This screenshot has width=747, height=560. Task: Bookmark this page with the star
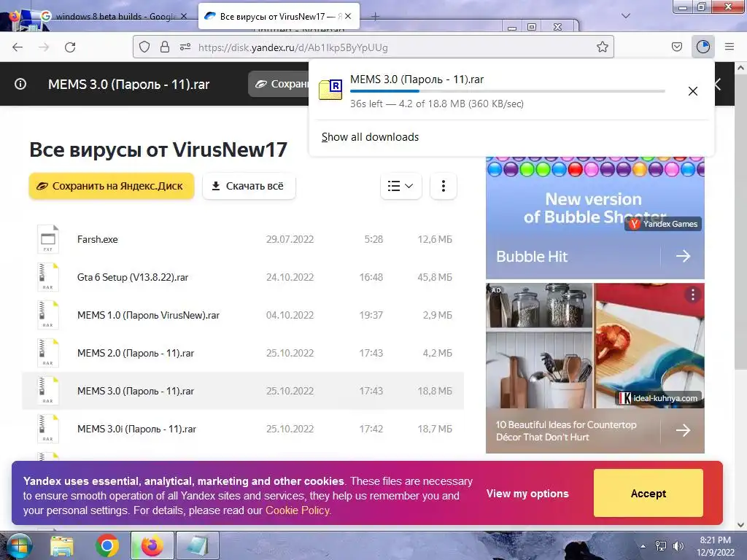[602, 47]
